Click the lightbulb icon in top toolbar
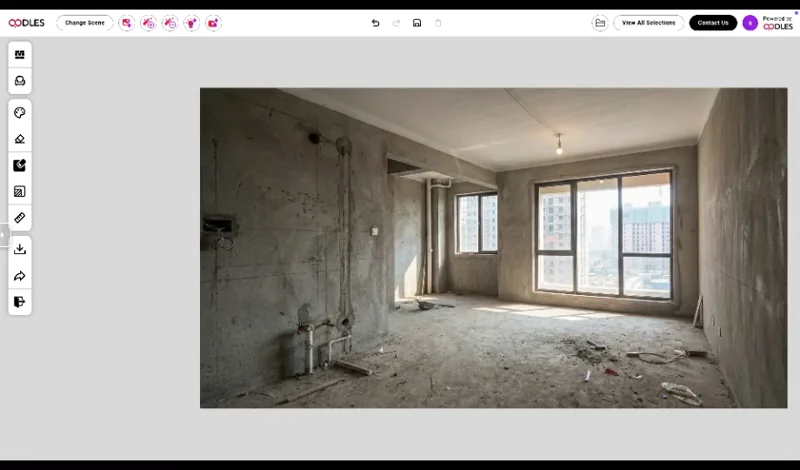The height and width of the screenshot is (470, 800). [191, 23]
